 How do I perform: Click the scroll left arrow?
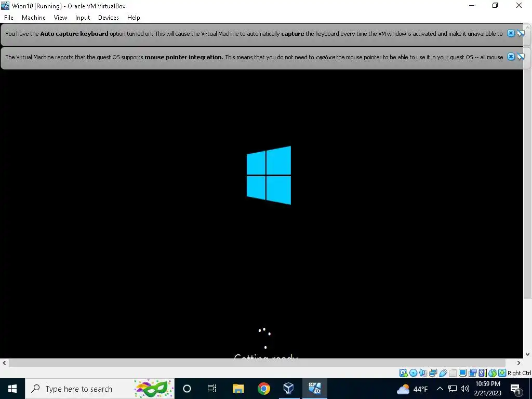click(x=4, y=363)
